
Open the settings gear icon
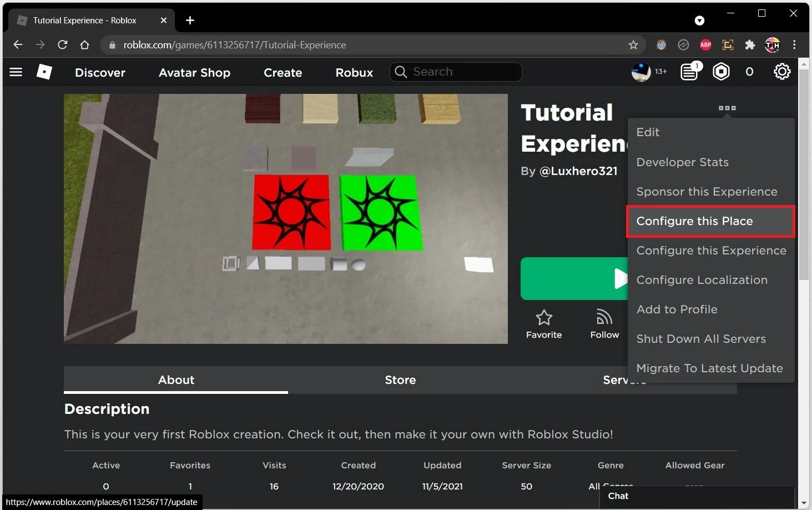click(x=782, y=72)
